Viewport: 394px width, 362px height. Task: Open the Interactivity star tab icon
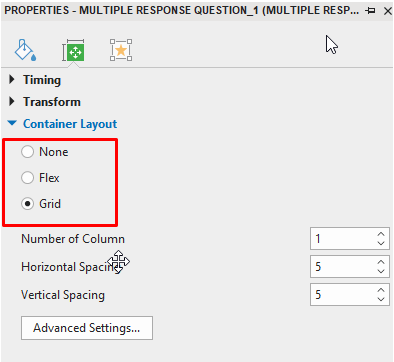(121, 50)
